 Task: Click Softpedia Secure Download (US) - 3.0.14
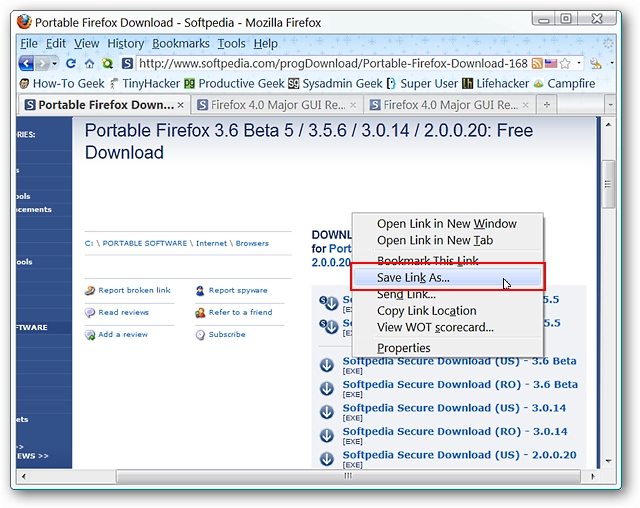pos(454,408)
